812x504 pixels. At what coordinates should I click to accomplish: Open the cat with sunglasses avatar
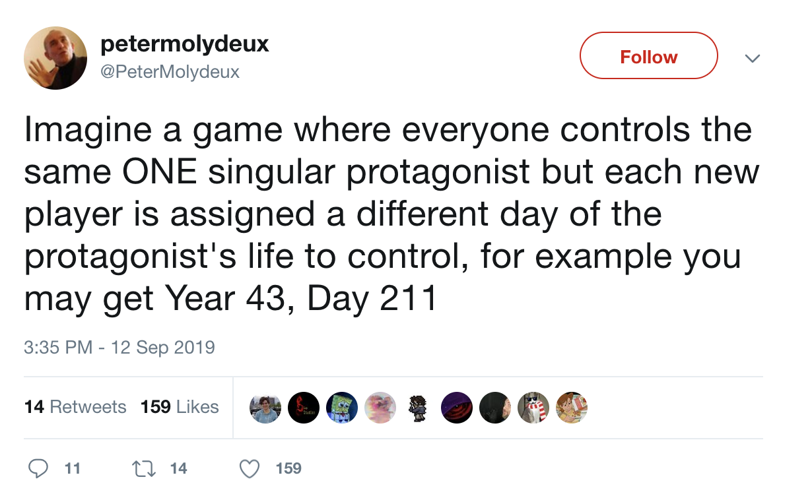tap(533, 408)
